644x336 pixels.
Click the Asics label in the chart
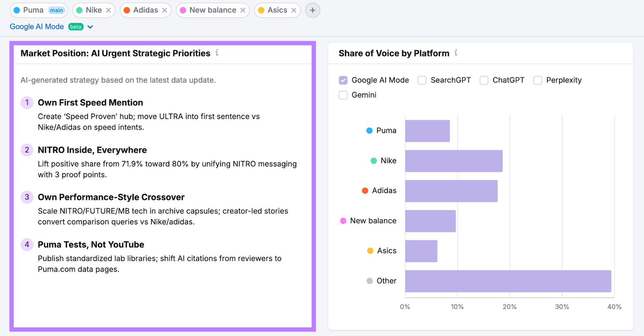tap(386, 250)
